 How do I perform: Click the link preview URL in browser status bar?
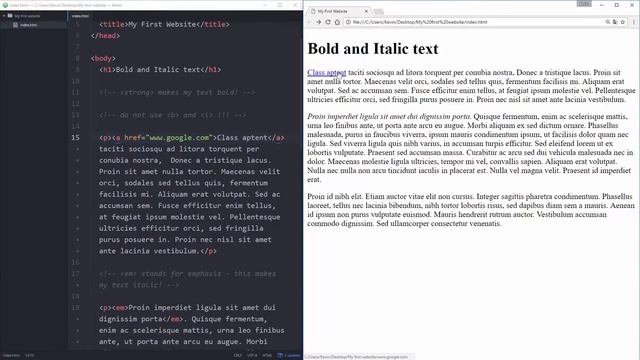356,357
